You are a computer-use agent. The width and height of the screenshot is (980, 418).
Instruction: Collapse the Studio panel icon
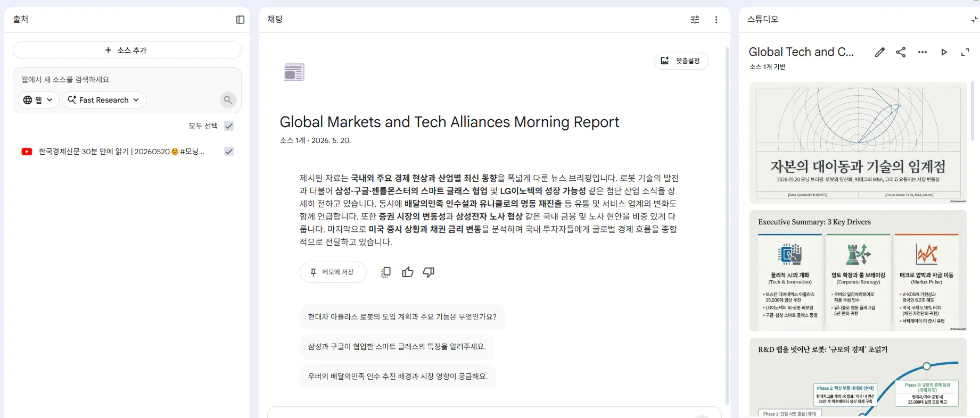[x=974, y=20]
